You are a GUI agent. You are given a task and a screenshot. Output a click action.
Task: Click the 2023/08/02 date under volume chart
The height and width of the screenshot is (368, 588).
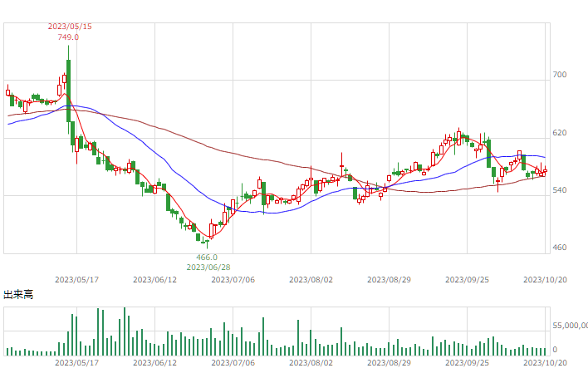[311, 363]
